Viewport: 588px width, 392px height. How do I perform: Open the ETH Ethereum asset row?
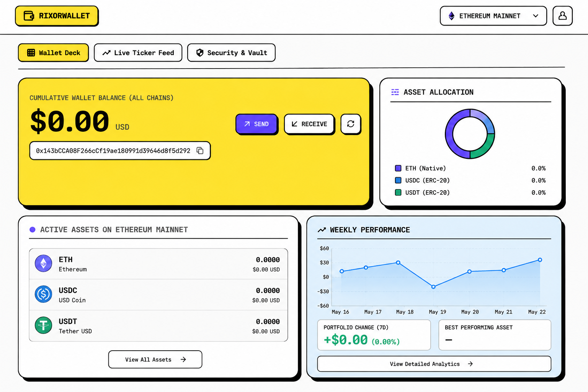coord(158,264)
